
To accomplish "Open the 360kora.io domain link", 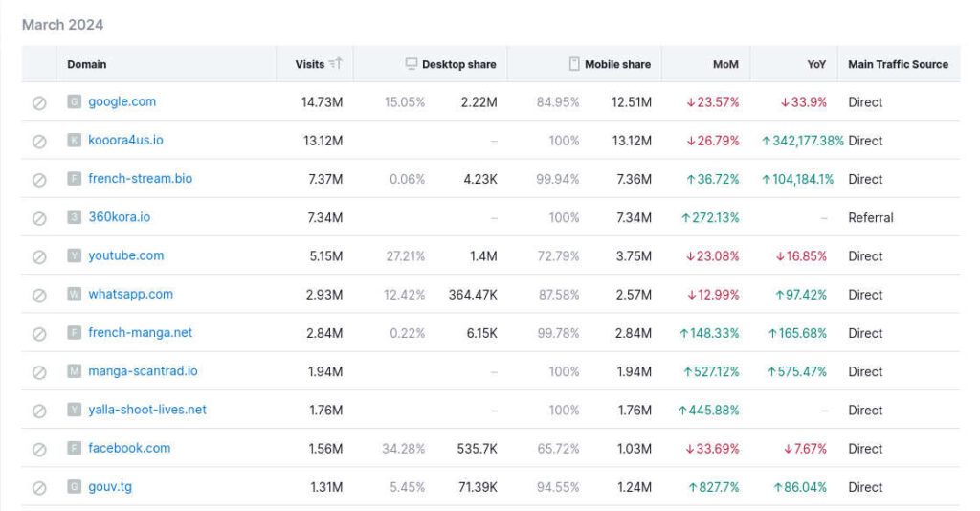I will click(120, 217).
